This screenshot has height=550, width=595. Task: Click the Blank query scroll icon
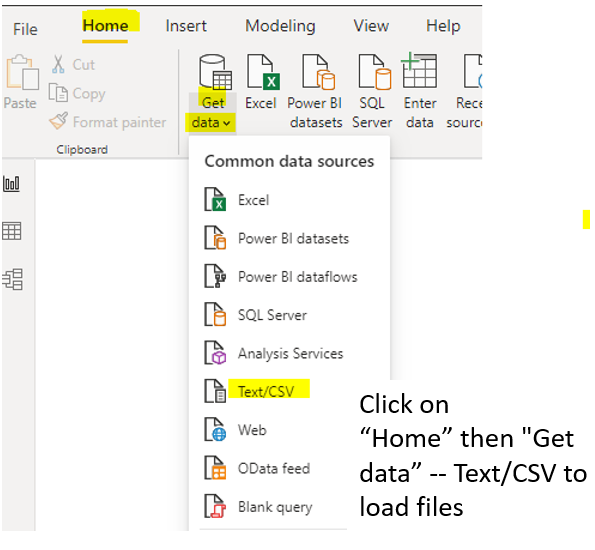click(215, 506)
